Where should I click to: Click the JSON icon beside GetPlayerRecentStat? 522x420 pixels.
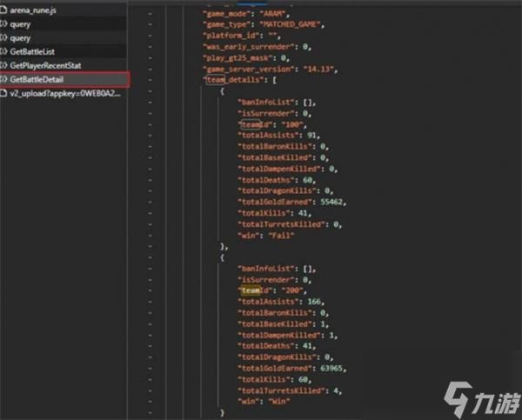[4, 65]
